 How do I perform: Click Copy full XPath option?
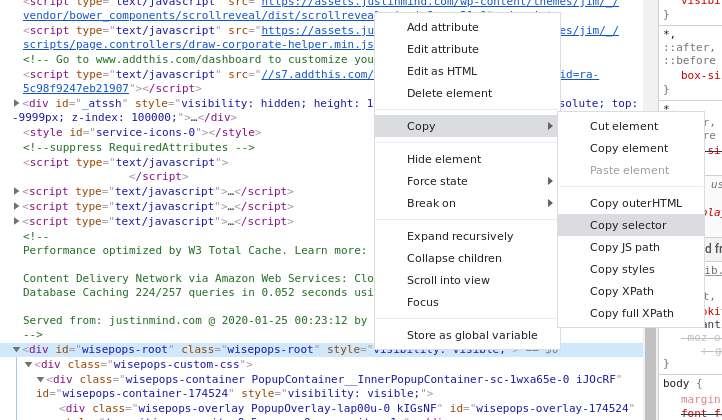pyautogui.click(x=631, y=314)
